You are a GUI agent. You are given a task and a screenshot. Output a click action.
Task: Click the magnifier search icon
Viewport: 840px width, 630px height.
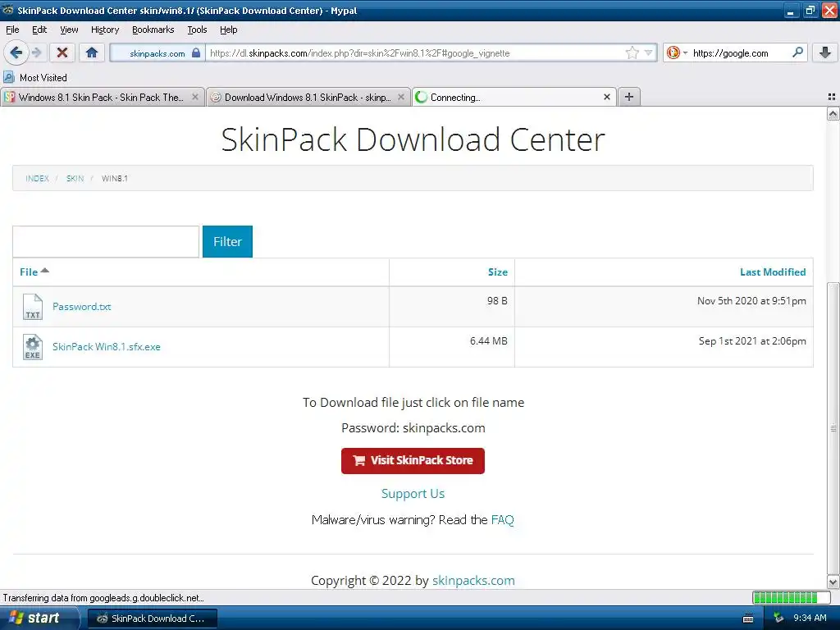[x=797, y=52]
